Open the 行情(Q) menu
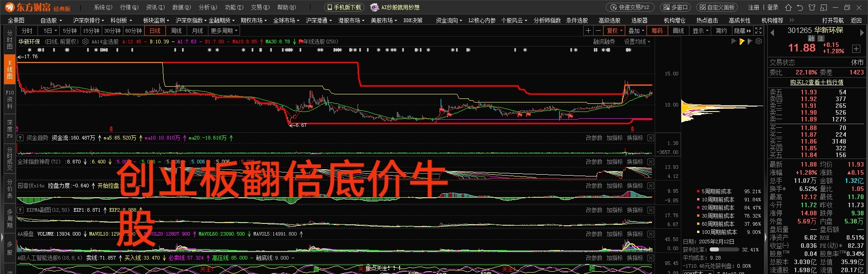Viewport: 868px width, 274px height. [129, 7]
